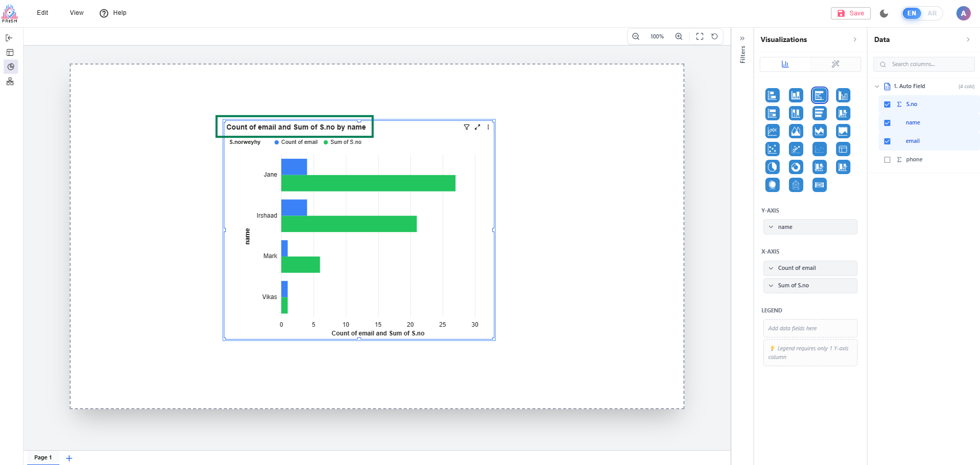
Task: Toggle dark mode with the moon icon
Action: coord(884,13)
